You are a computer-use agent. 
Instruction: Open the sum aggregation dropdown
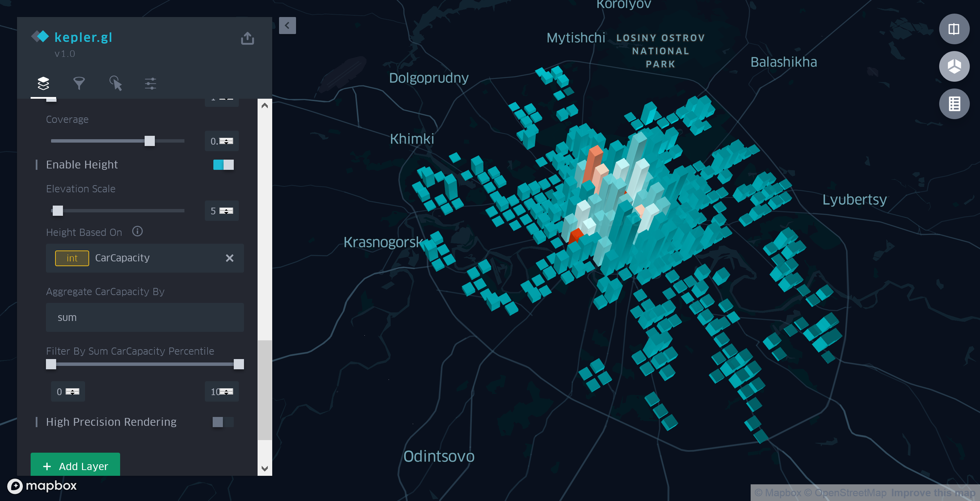pos(145,317)
